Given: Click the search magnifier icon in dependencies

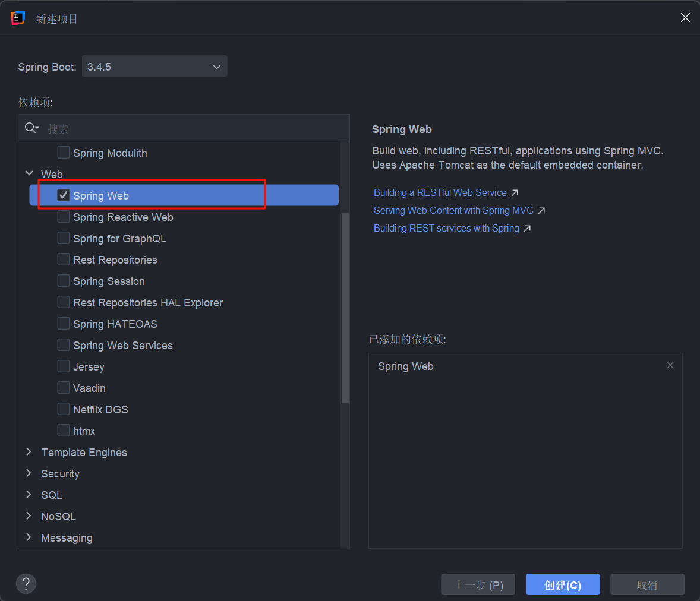Looking at the screenshot, I should [31, 128].
